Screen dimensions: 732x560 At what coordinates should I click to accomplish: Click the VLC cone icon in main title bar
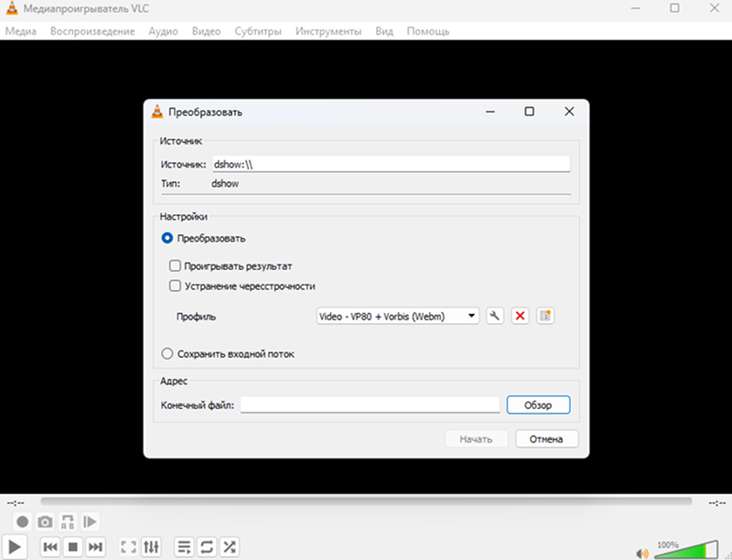pyautogui.click(x=12, y=8)
